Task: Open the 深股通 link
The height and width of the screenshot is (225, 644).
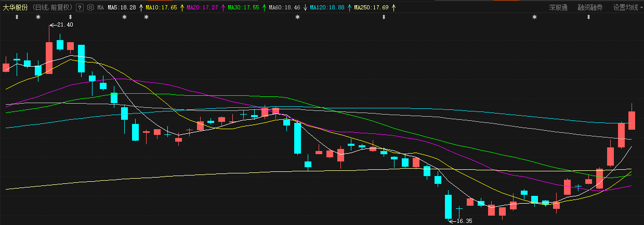Action: (559, 8)
